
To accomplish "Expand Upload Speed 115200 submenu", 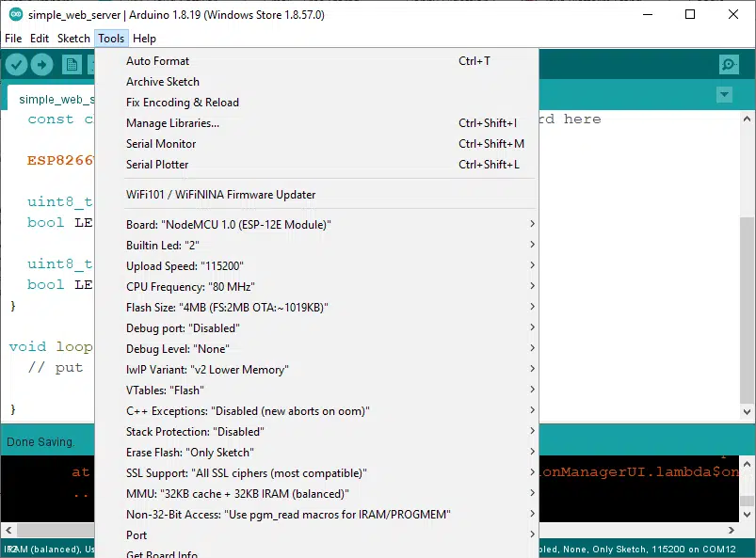I will point(316,266).
